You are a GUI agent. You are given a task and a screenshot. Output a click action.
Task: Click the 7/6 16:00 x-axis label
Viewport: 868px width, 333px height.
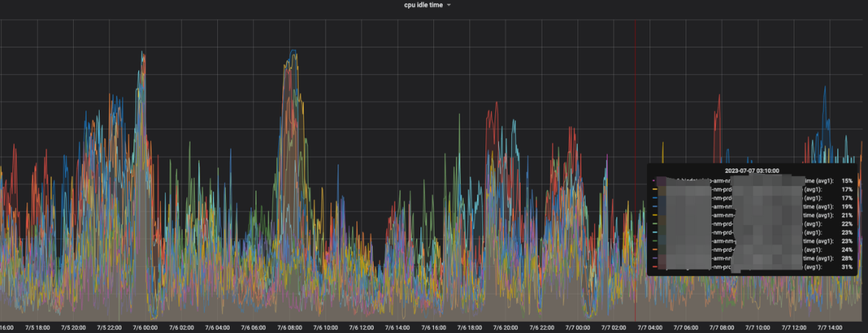pyautogui.click(x=433, y=327)
